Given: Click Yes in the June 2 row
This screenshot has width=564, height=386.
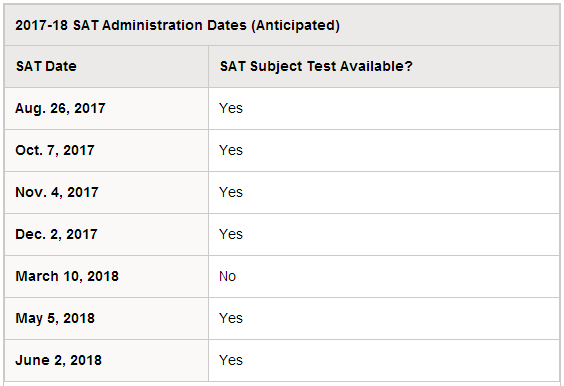Looking at the screenshot, I should click(231, 360).
